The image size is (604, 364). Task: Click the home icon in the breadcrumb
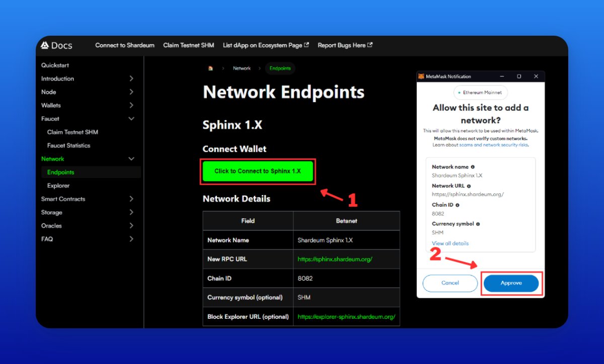[x=210, y=68]
